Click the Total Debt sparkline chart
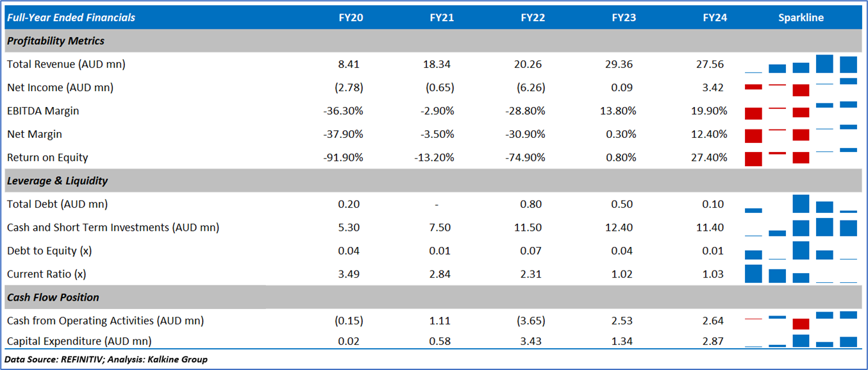The width and height of the screenshot is (868, 370). [801, 205]
